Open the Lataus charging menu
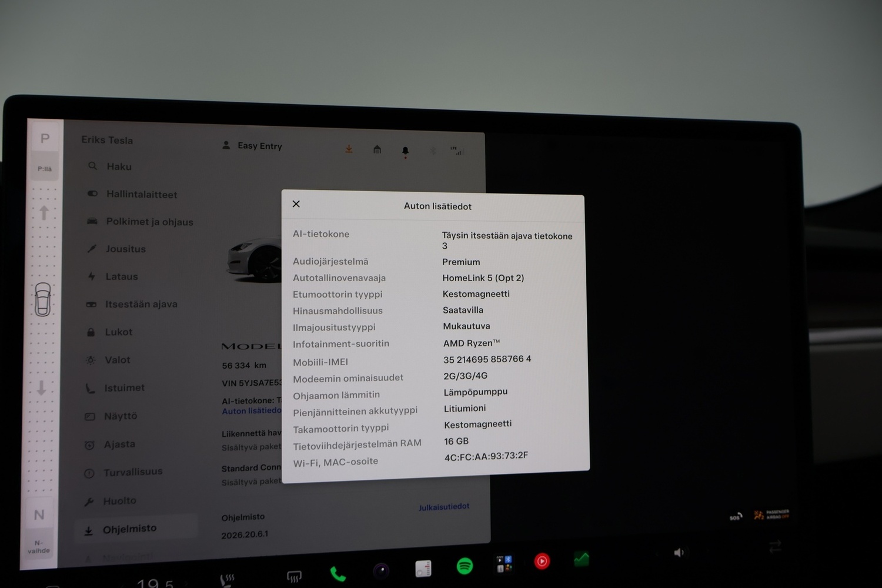 (x=112, y=276)
